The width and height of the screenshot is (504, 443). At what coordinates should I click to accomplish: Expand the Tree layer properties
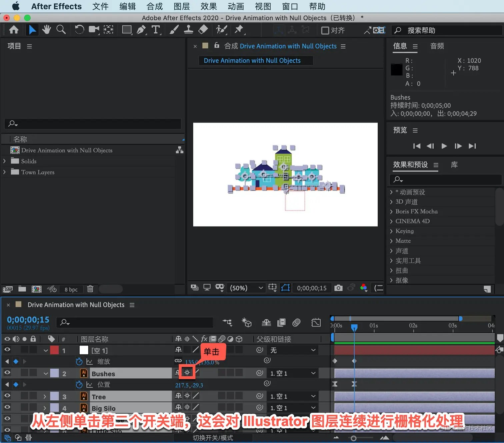click(x=45, y=397)
